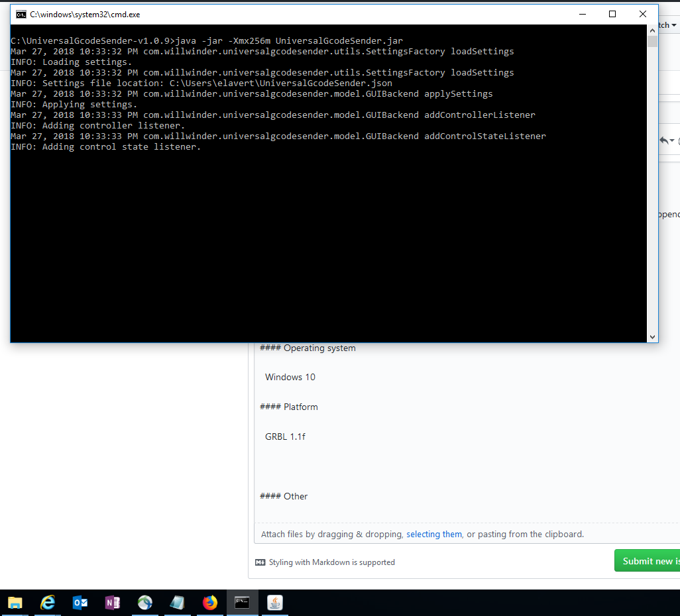Click the 'selecting them' attachment link
Screen dimensions: 680x616
434,534
